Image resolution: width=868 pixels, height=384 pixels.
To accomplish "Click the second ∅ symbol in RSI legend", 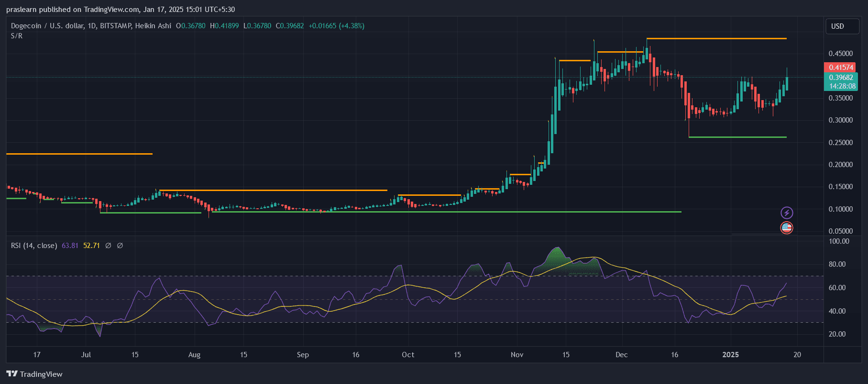I will 120,246.
